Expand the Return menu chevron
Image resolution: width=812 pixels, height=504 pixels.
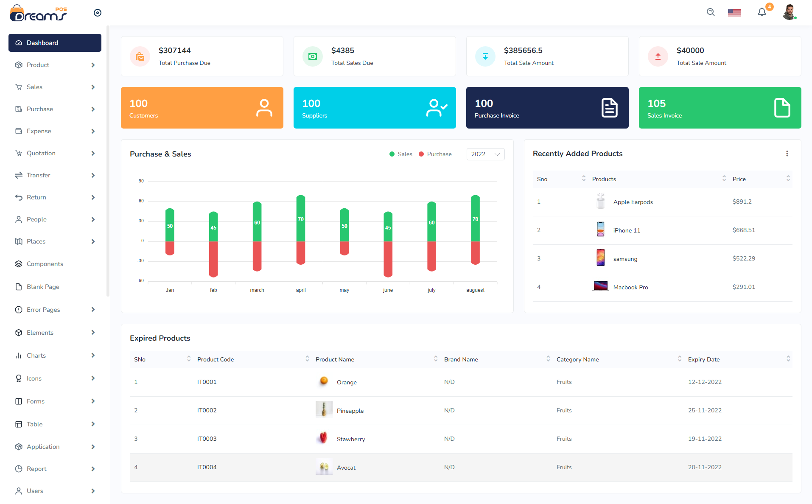(93, 197)
